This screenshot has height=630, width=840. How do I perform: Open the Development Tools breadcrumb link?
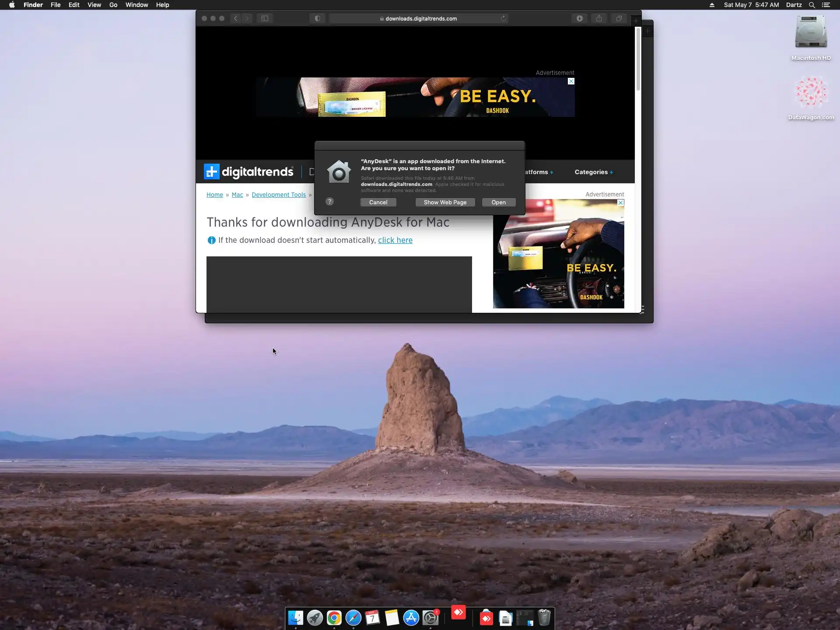point(279,195)
